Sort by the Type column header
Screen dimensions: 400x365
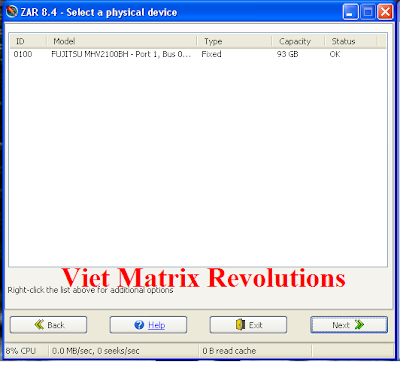click(234, 41)
